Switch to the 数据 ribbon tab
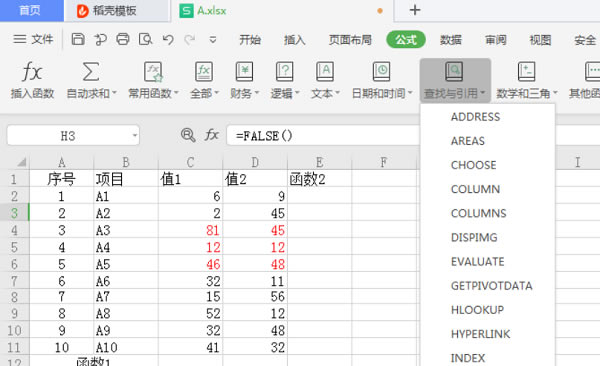Screen dimensions: 600x366 (451, 40)
